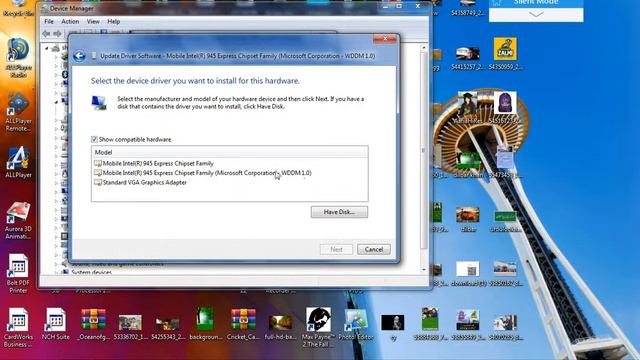
Task: Open the View menu in Device Manager
Action: point(93,21)
